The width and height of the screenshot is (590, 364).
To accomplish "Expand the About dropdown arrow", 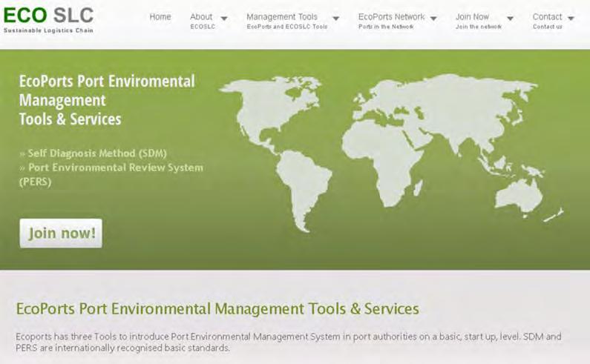I will click(224, 19).
